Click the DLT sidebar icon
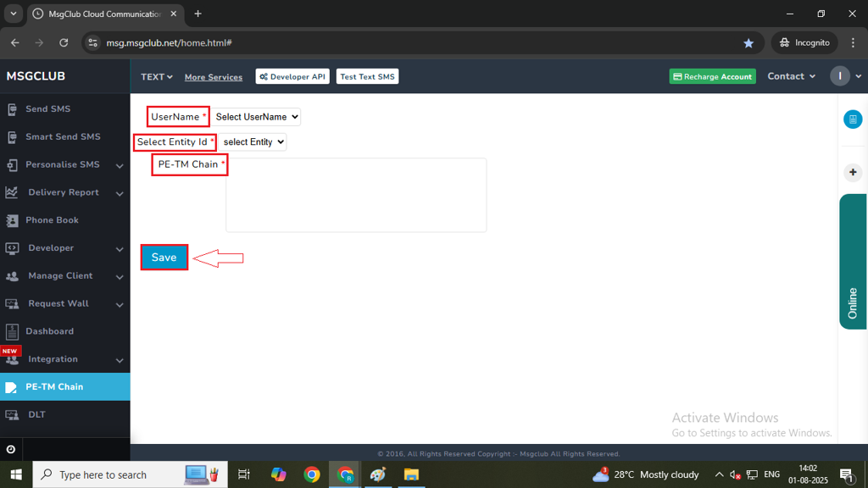The width and height of the screenshot is (868, 488). point(12,415)
